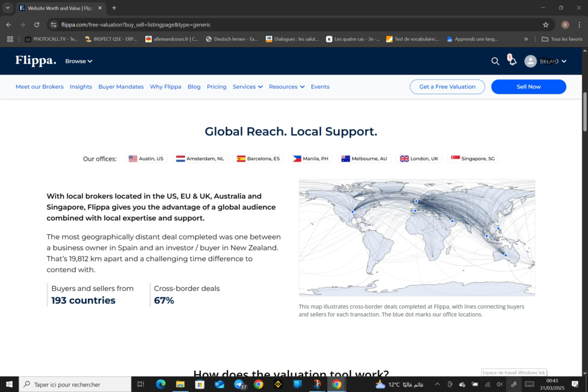Screen dimensions: 588x392
Task: Select the London, UK office chip
Action: [x=419, y=158]
